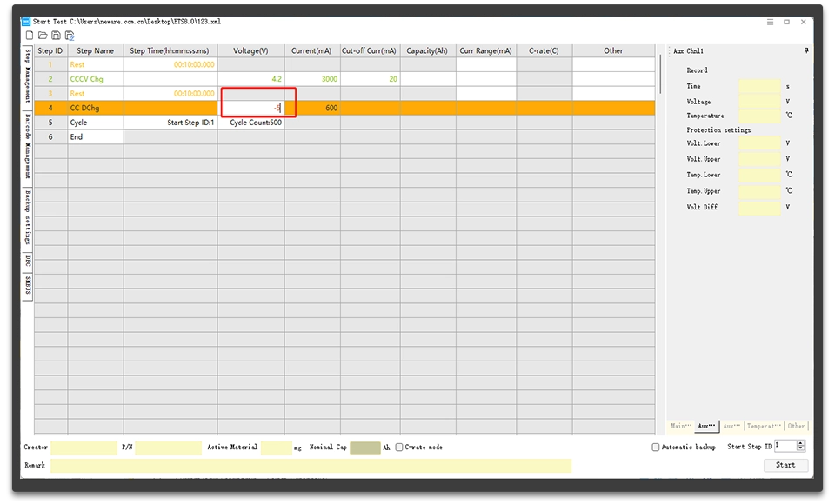
Task: Click the Start Step ID number box
Action: click(x=785, y=446)
